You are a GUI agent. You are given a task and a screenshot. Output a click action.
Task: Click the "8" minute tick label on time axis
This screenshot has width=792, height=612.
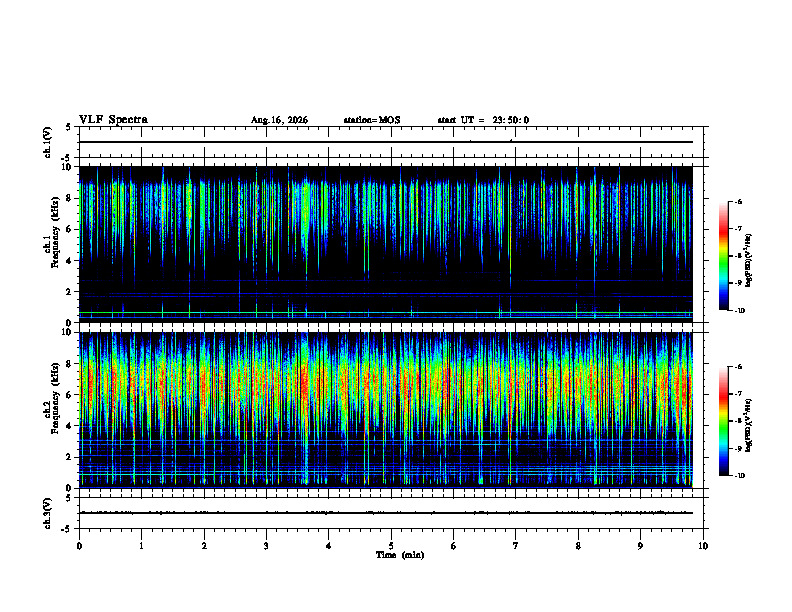tap(578, 546)
